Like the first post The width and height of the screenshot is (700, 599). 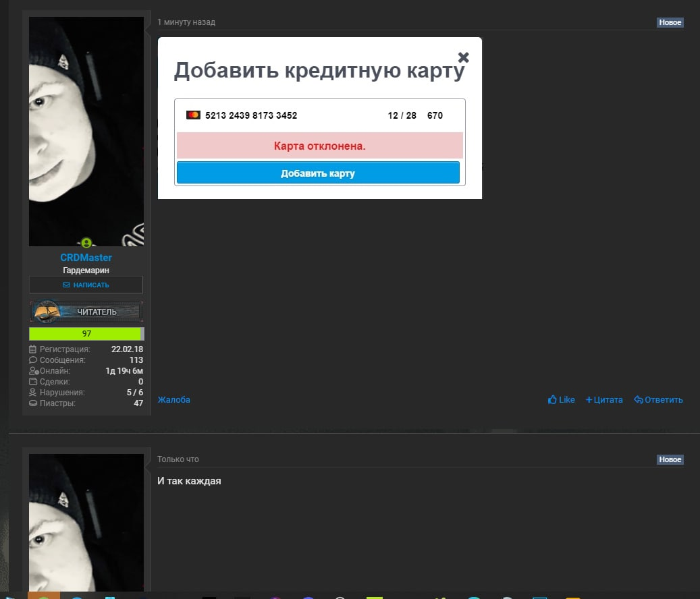point(561,399)
